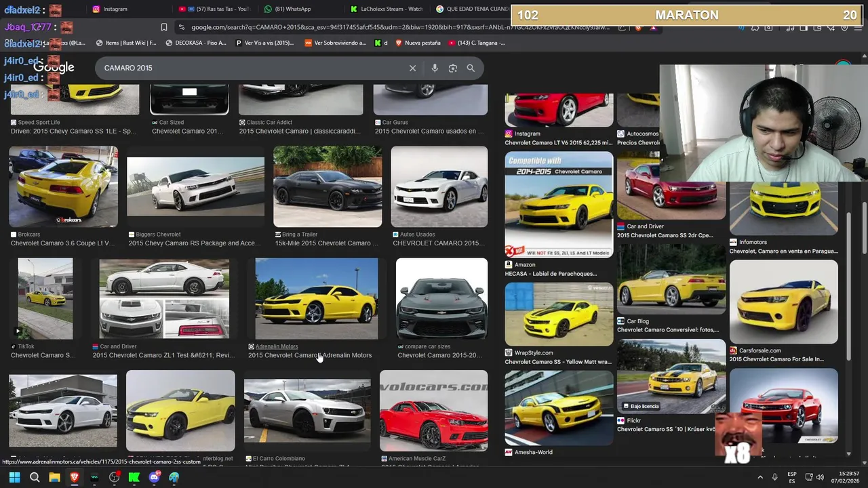This screenshot has width=868, height=488.
Task: Click 'Chevrolet Camaro Conversível: fotos' title
Action: (668, 330)
